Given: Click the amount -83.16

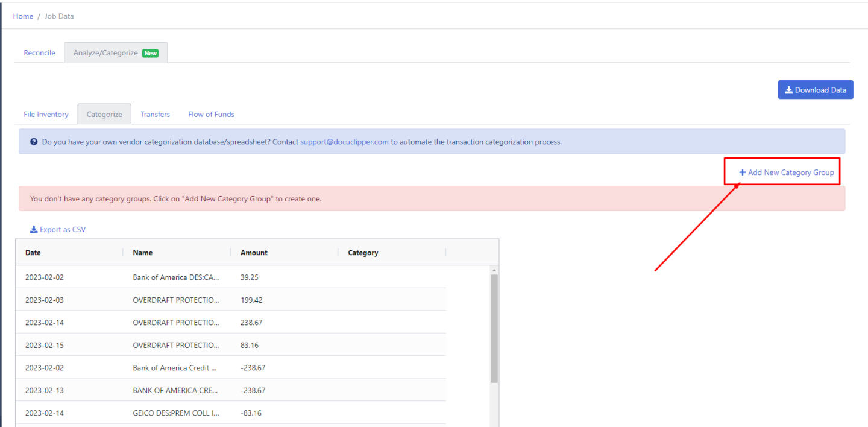Looking at the screenshot, I should (251, 413).
